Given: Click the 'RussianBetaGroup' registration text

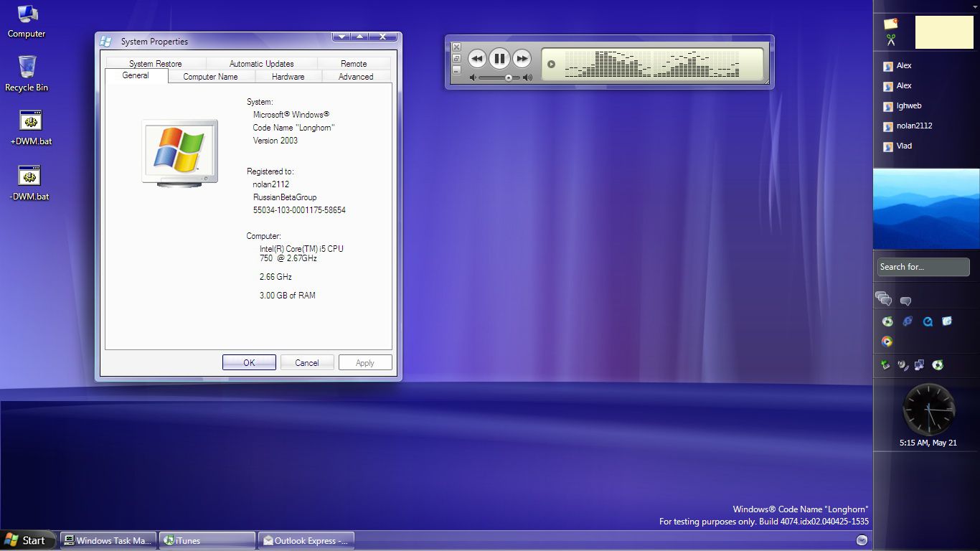Looking at the screenshot, I should pos(285,197).
